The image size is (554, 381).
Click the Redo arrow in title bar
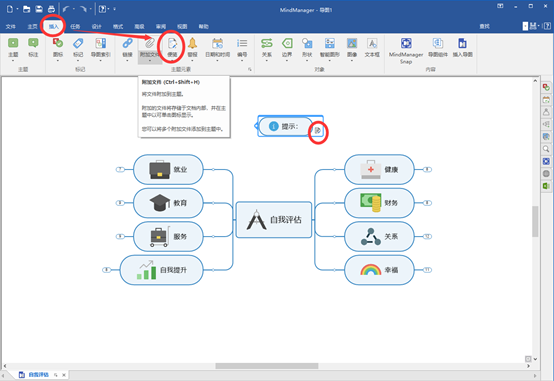(83, 9)
